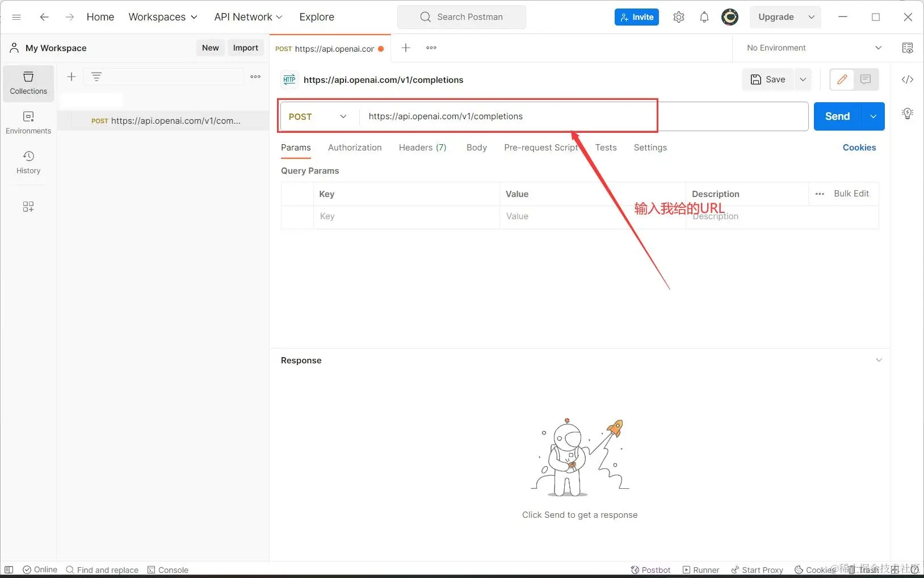This screenshot has height=578, width=924.
Task: Open the Pre-request Script tab
Action: click(541, 148)
